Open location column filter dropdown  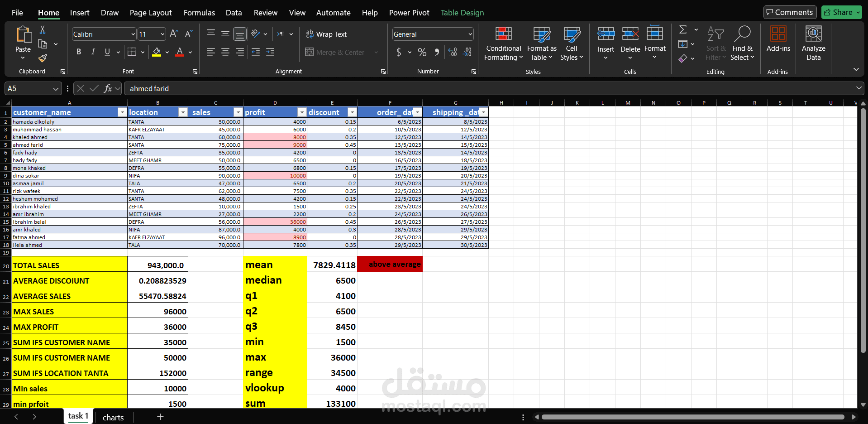183,112
